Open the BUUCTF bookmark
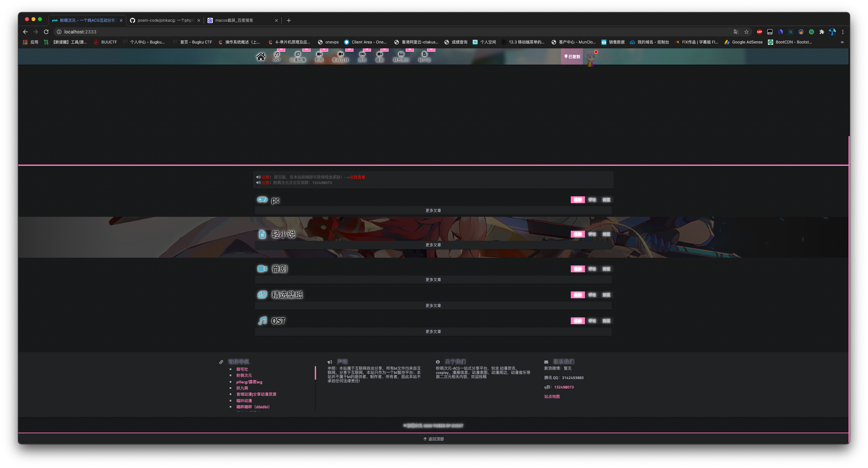Image resolution: width=868 pixels, height=468 pixels. coord(105,42)
